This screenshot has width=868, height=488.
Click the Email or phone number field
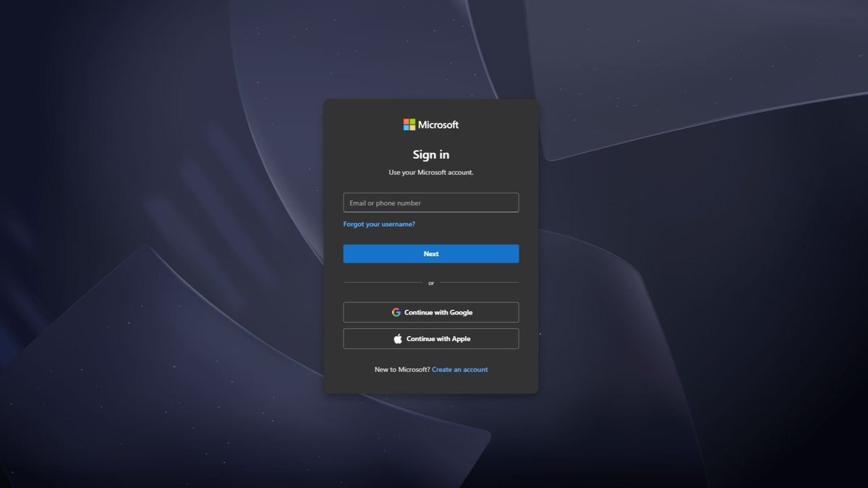pyautogui.click(x=431, y=202)
